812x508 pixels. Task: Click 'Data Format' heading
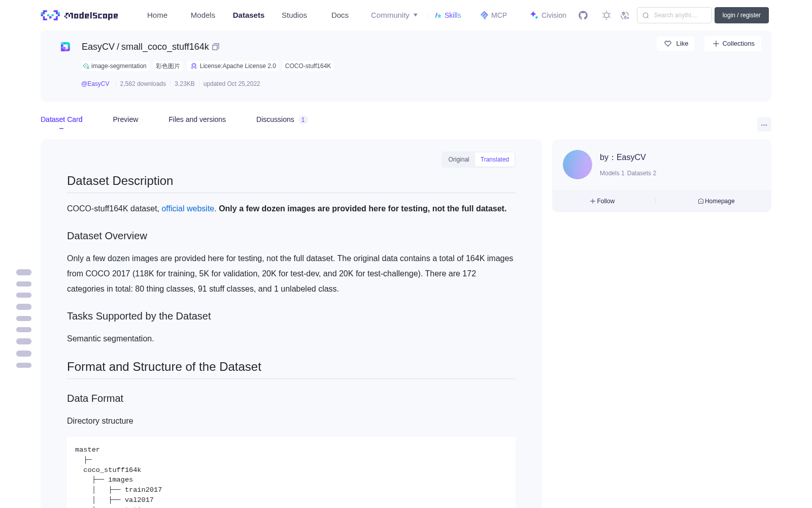coord(95,398)
